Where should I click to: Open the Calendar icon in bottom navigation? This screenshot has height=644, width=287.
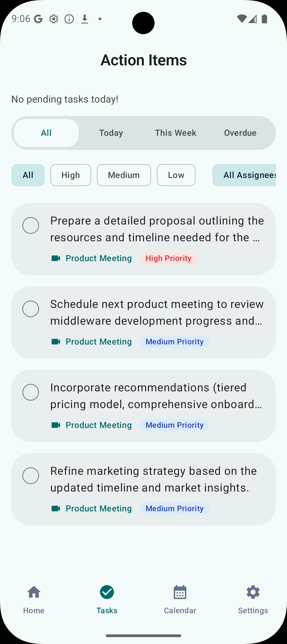(180, 592)
